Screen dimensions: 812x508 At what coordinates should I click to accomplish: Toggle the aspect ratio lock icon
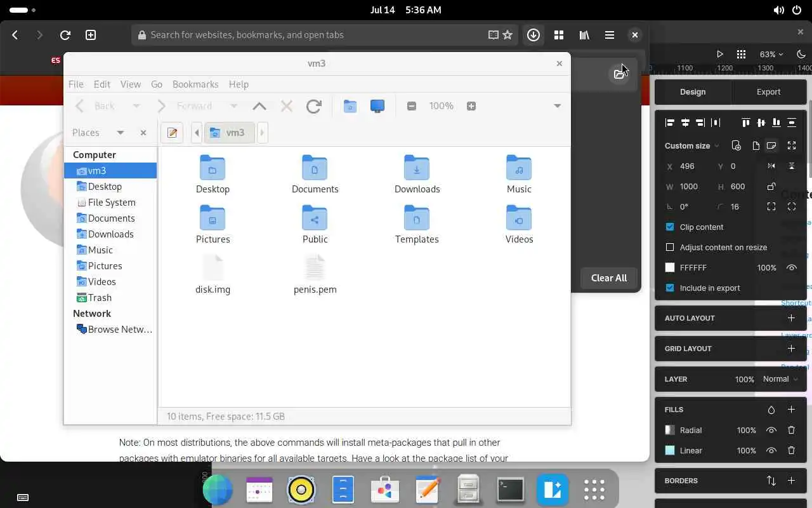(x=771, y=186)
